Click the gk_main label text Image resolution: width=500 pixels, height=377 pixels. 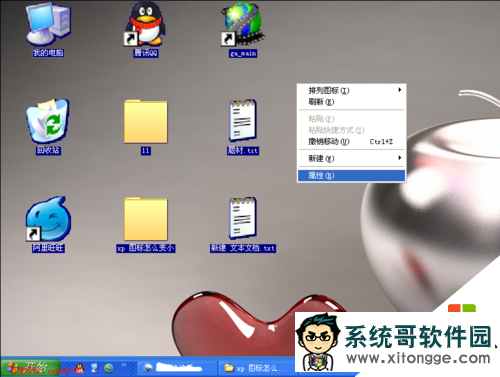[243, 53]
